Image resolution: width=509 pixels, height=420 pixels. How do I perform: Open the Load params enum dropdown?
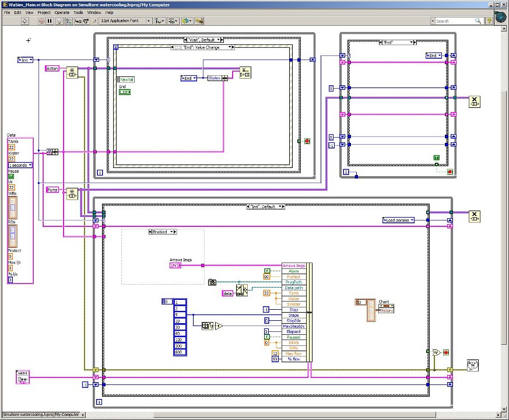pyautogui.click(x=398, y=220)
